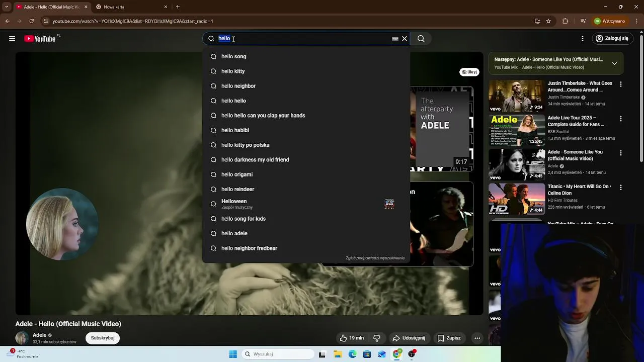Image resolution: width=644 pixels, height=362 pixels.
Task: Click the address bar URL
Action: [133, 21]
